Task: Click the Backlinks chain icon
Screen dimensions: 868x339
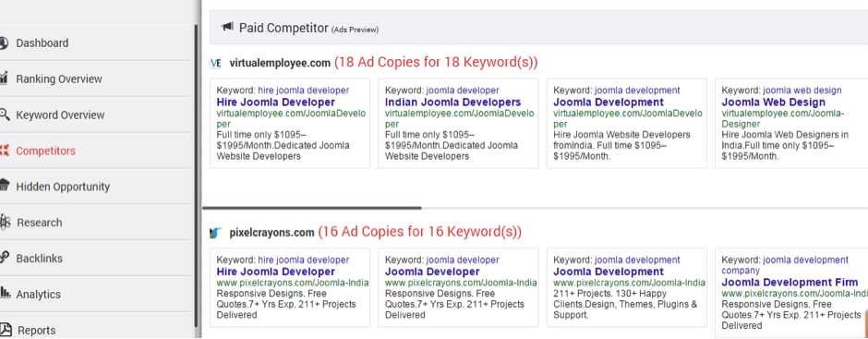Action: pyautogui.click(x=5, y=258)
